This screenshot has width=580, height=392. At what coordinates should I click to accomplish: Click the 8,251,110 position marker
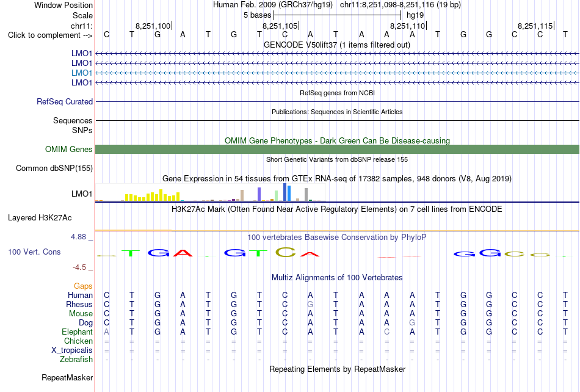tap(408, 26)
